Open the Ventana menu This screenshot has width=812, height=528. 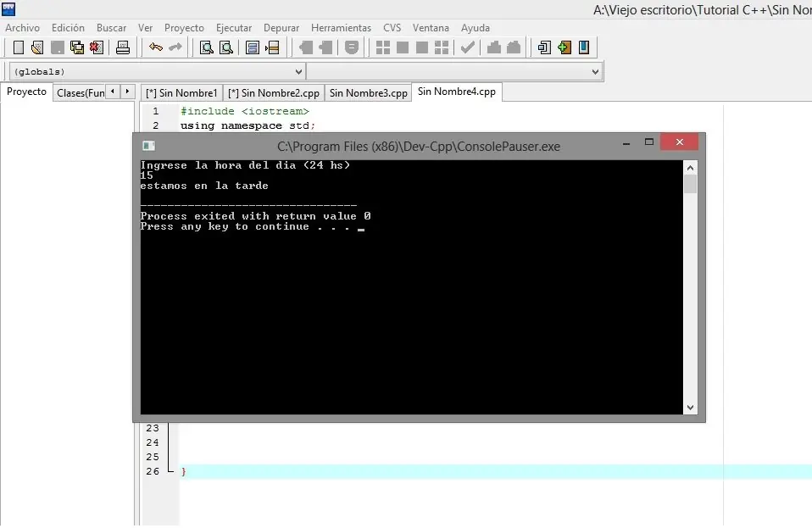(x=431, y=28)
